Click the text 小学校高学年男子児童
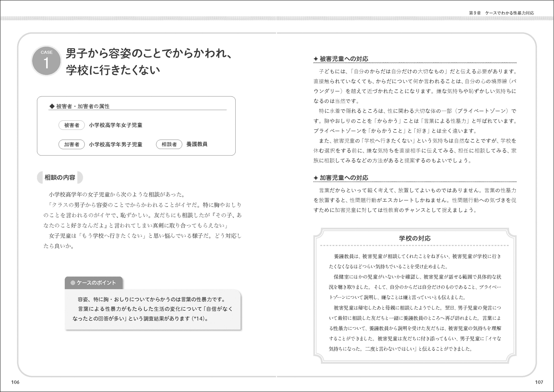554x392 pixels. point(115,144)
